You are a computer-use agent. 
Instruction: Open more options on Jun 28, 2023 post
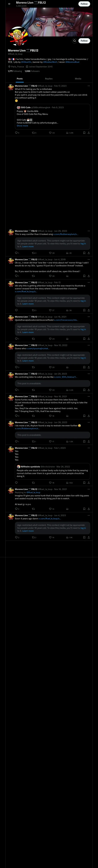pos(89,422)
